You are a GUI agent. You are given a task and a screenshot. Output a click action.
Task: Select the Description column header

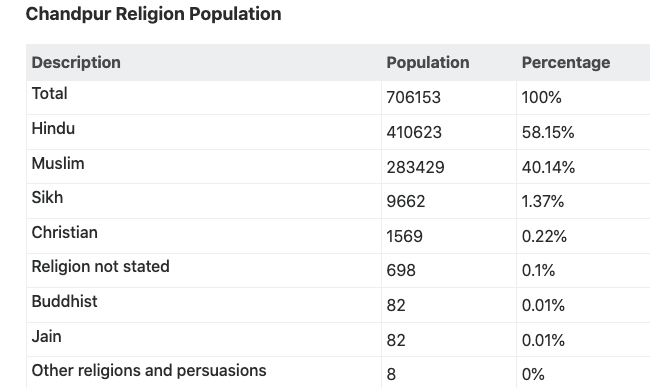76,63
